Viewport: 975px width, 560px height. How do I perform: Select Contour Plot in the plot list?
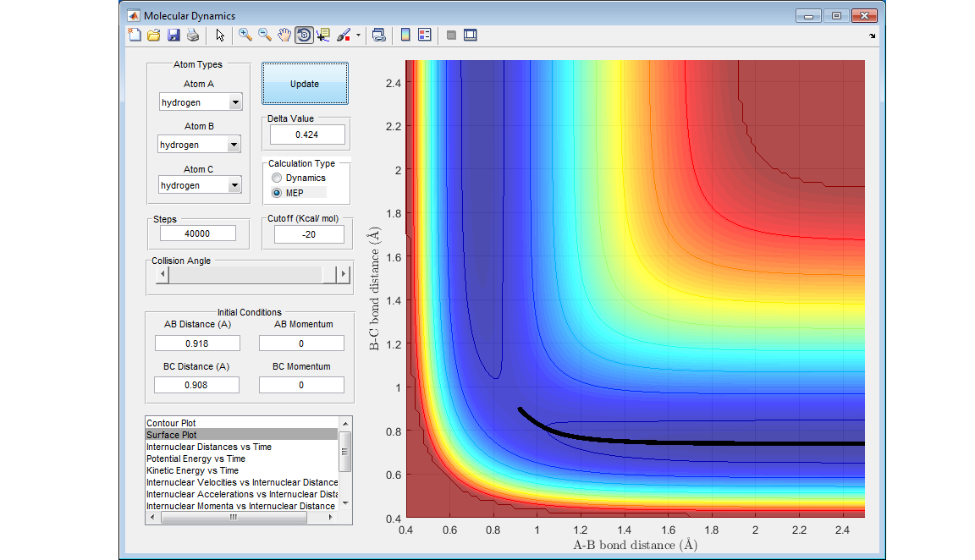[x=172, y=423]
